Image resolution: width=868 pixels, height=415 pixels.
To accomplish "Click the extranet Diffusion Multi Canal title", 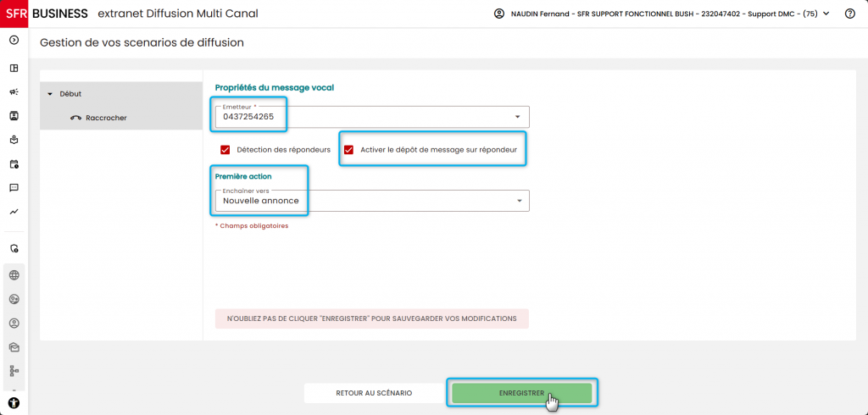I will tap(178, 14).
